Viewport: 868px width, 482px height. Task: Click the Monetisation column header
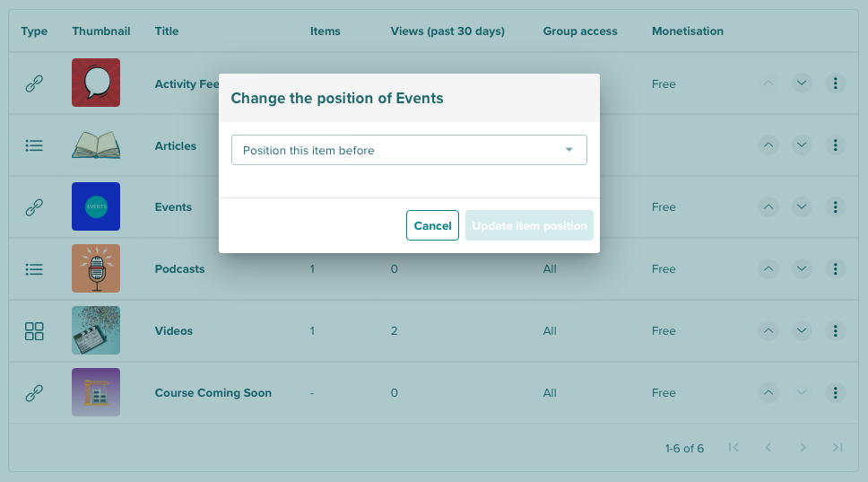pyautogui.click(x=688, y=31)
